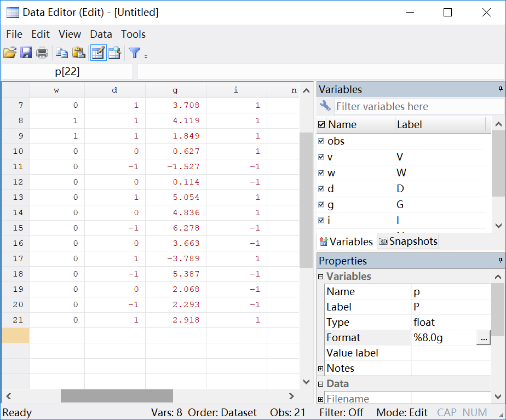Open the Tools menu
Viewport: 506px width, 420px height.
click(x=133, y=34)
